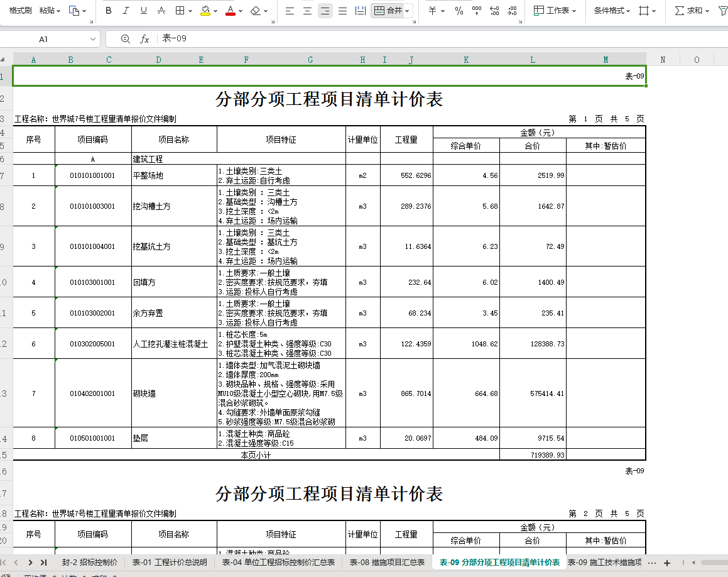Viewport: 728px width, 577px height.
Task: Switch to 封-2 招标控制价 sheet tab
Action: [x=90, y=563]
